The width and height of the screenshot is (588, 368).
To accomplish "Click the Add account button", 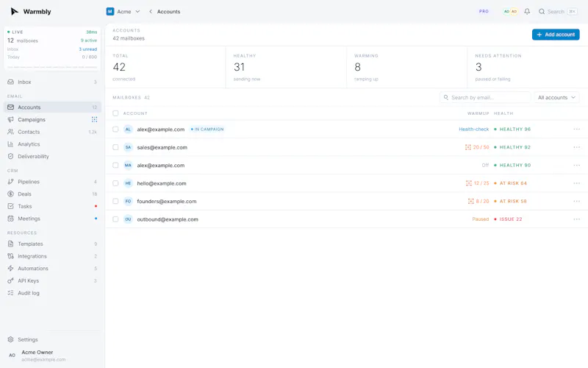I will tap(556, 35).
